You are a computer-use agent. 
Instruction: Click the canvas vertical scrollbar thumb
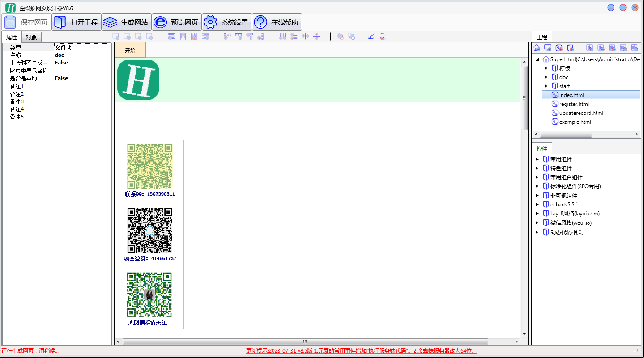coord(525,98)
